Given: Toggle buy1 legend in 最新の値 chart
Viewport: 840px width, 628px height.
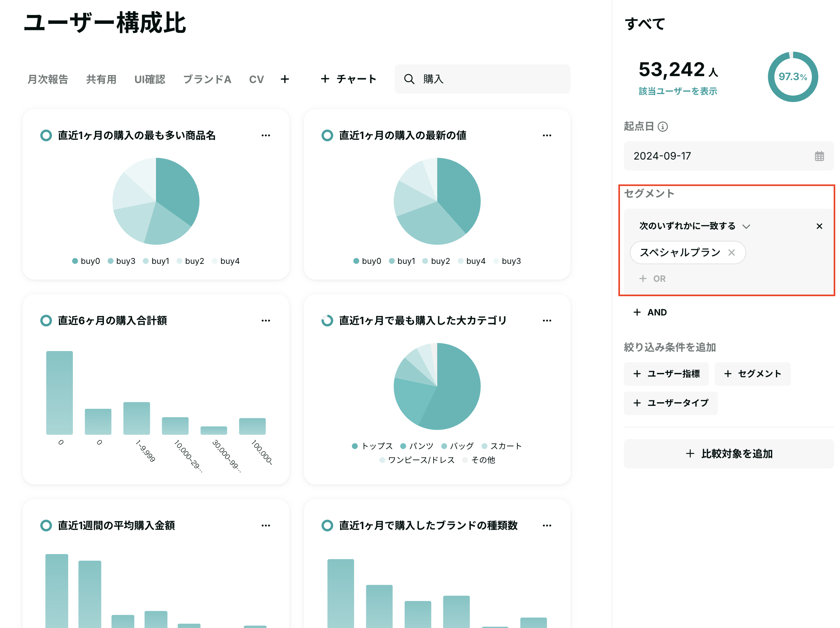Looking at the screenshot, I should (402, 261).
